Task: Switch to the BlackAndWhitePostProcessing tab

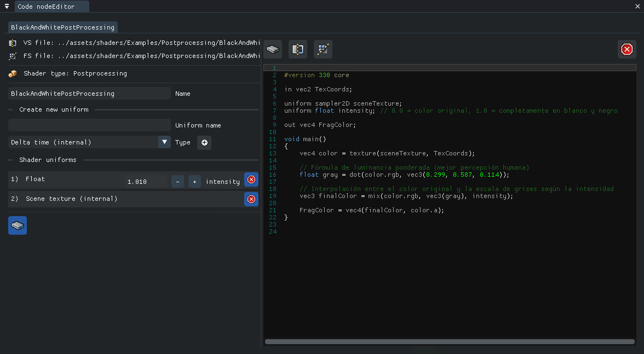Action: [x=62, y=27]
